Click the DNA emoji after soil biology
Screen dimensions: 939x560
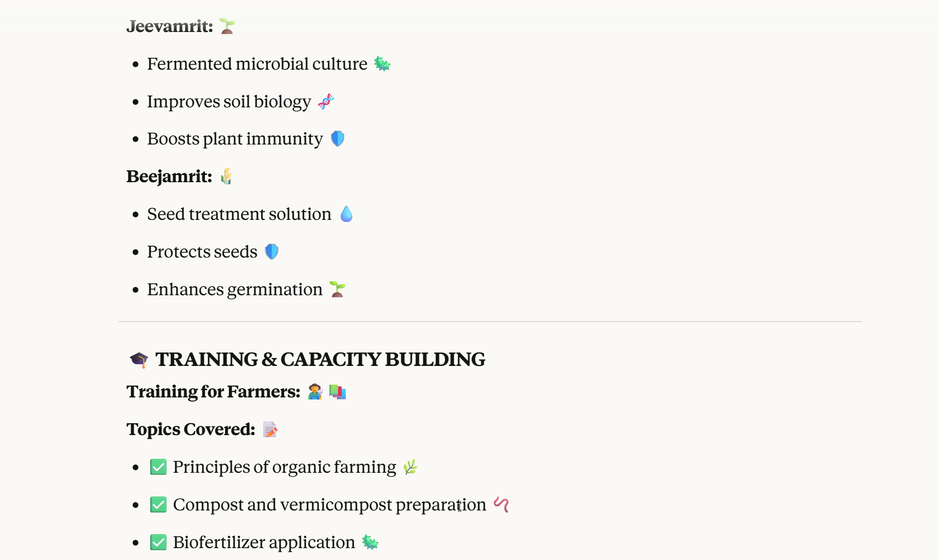(x=326, y=102)
